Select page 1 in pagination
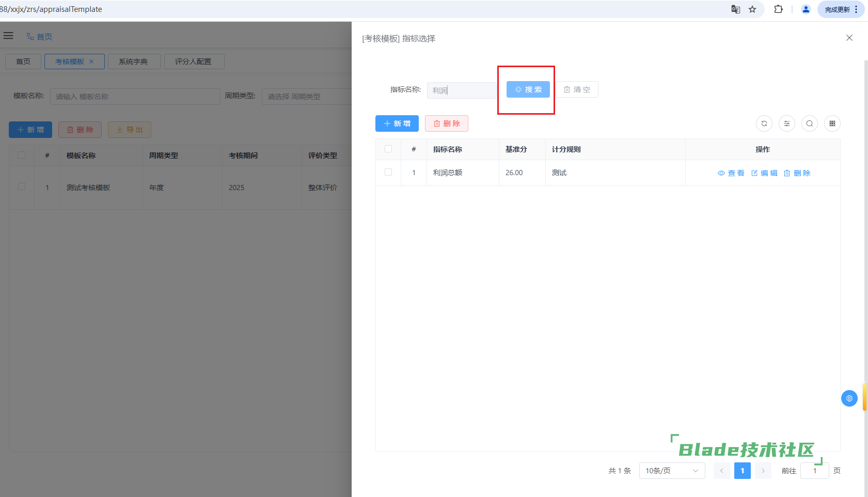Screen dimensions: 868x497 [743, 471]
